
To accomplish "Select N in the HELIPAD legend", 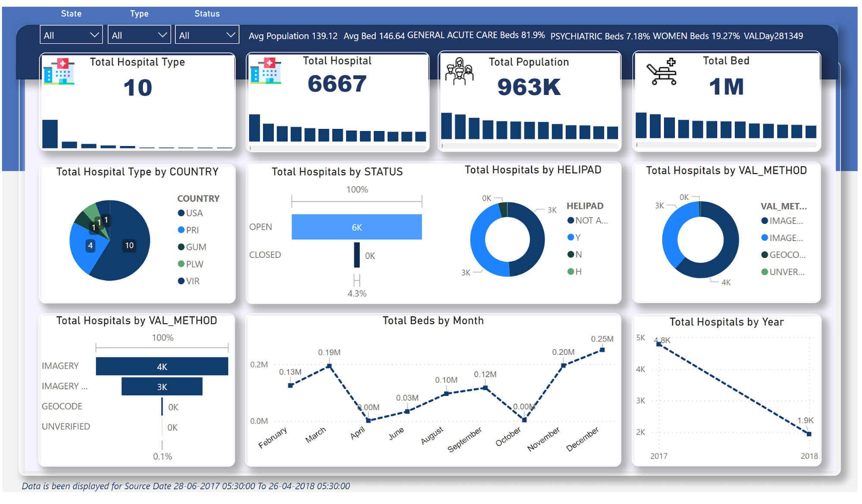I will (x=575, y=254).
